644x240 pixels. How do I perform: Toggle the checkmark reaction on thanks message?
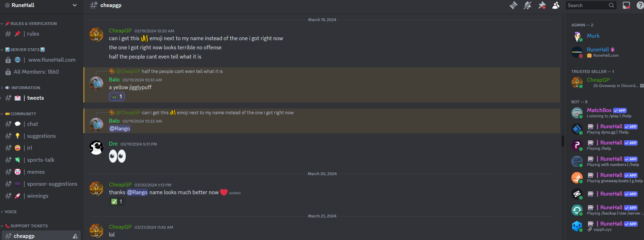coord(117,202)
